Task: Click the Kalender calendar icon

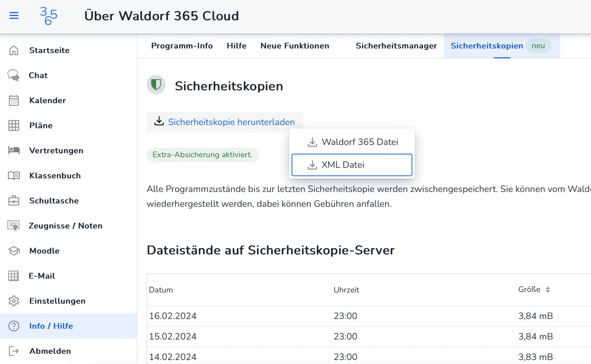Action: (14, 101)
